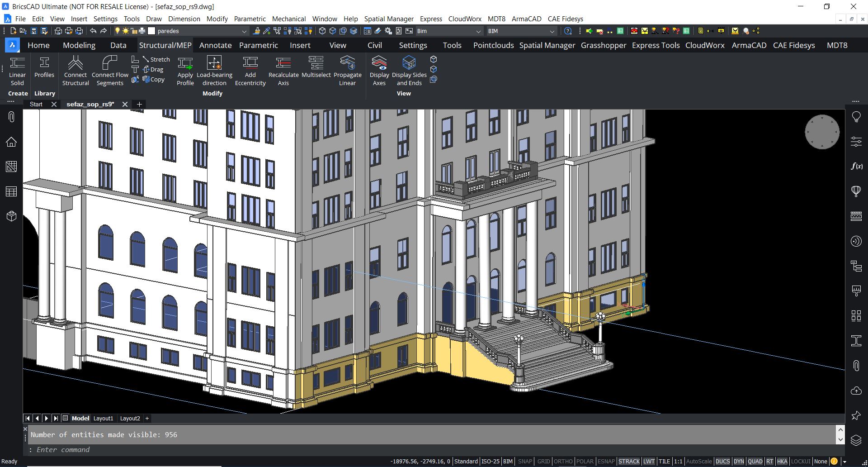Select the Apply Profile tool
The image size is (868, 467).
click(x=185, y=70)
